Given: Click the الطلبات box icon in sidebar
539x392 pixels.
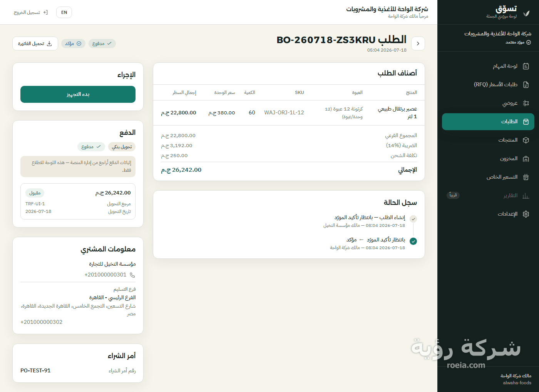Looking at the screenshot, I should 526,122.
